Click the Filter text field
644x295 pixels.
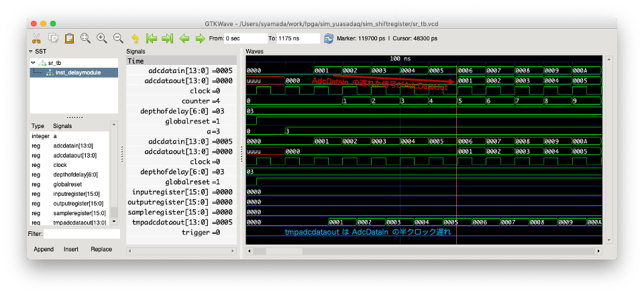(x=82, y=234)
